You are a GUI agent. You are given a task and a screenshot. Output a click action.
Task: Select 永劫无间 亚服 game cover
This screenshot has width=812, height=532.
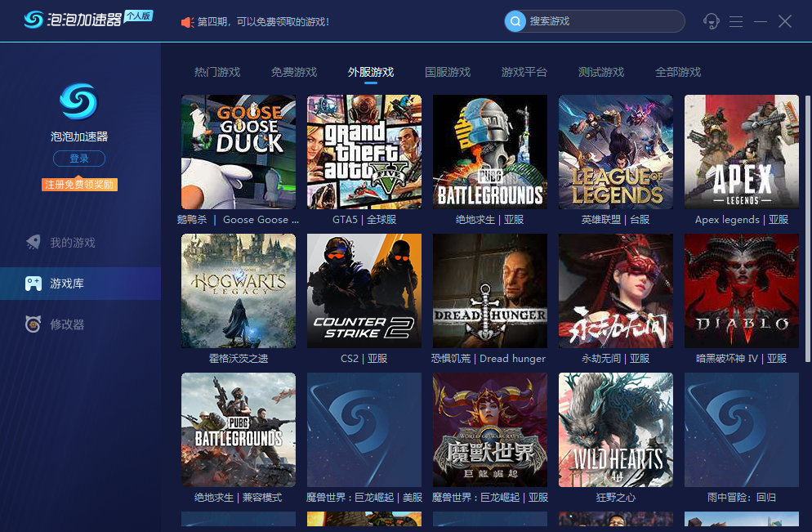tap(616, 291)
